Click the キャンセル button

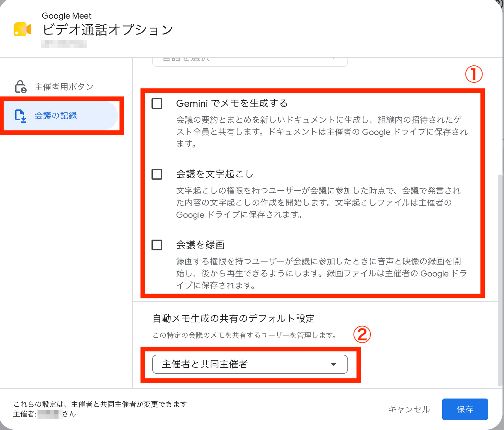pyautogui.click(x=409, y=409)
